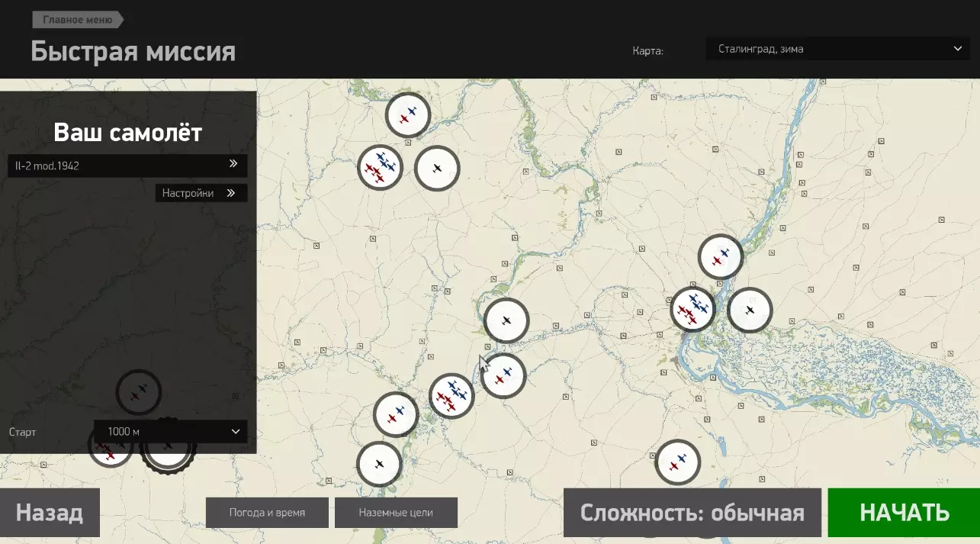Select the topmost duel marker on the map
Viewport: 980px width, 544px height.
coord(408,115)
